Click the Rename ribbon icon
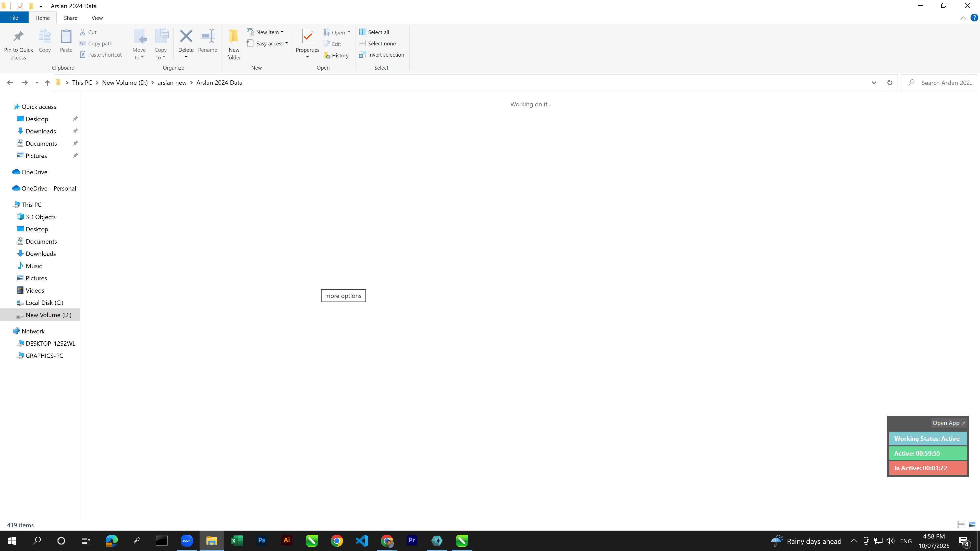Viewport: 980px width, 551px height. [x=208, y=36]
